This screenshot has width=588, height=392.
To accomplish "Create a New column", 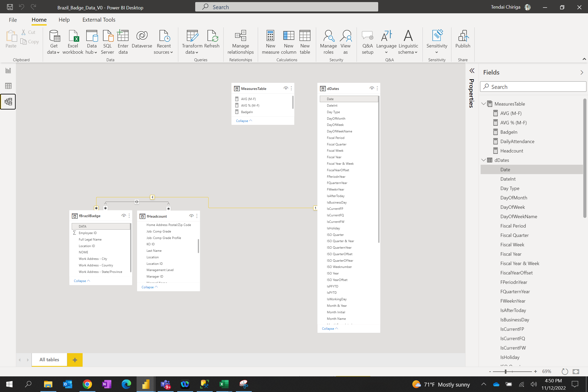I will tap(289, 42).
